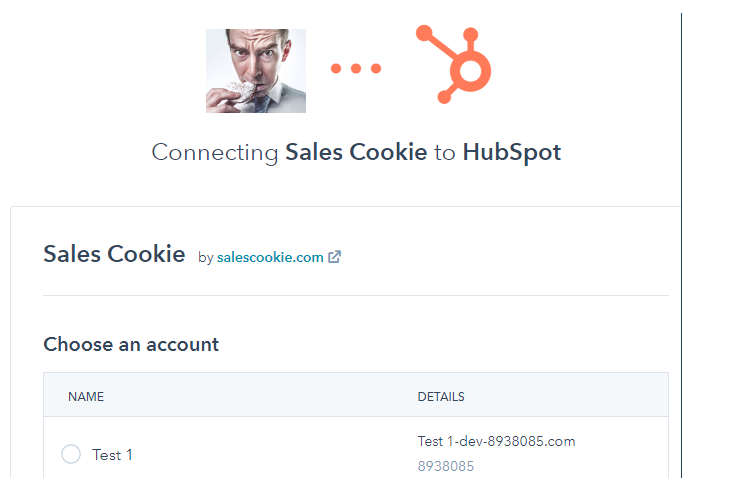Click the grey 8938085 hub ID
740x503 pixels.
[x=446, y=466]
